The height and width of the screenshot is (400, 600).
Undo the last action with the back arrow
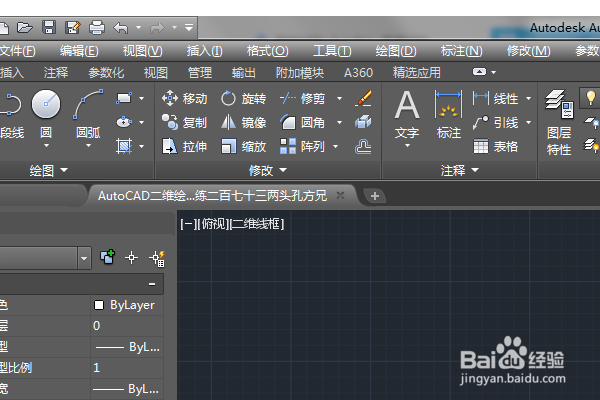121,28
